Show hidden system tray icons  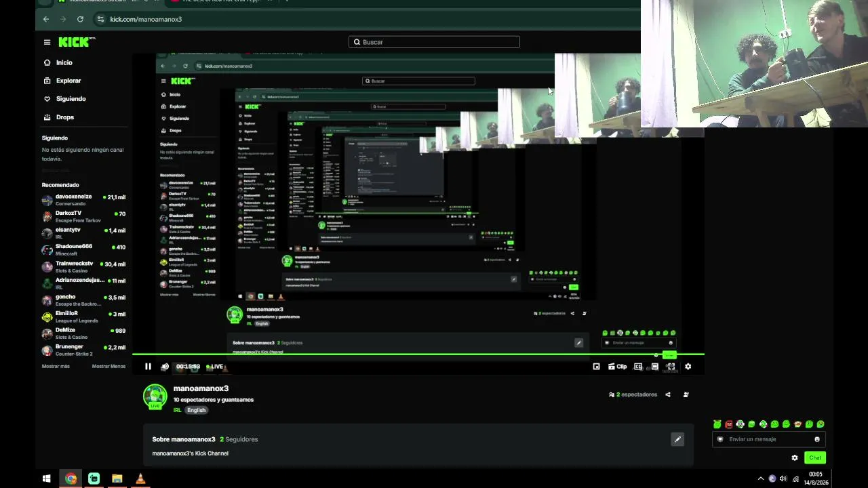(761, 479)
